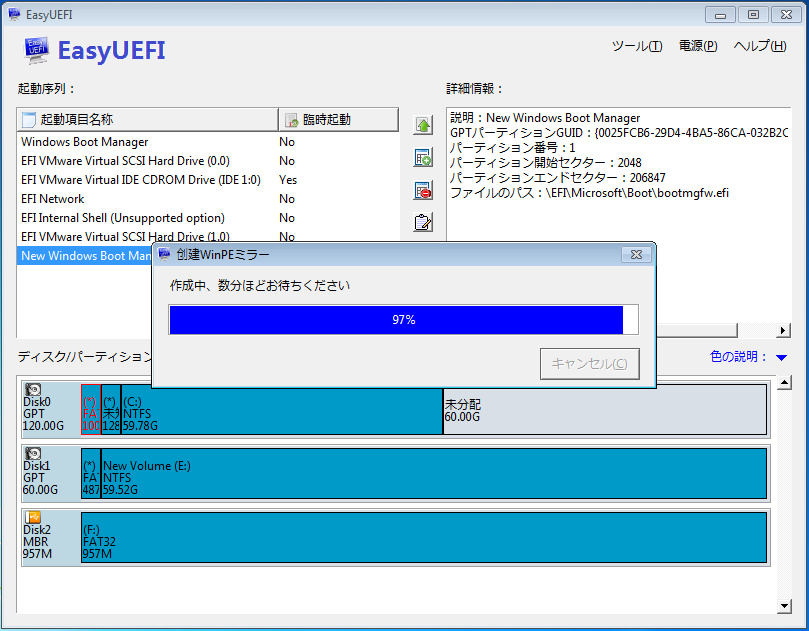The image size is (809, 631).
Task: Click the EasyUEFI logo icon
Action: pyautogui.click(x=33, y=50)
